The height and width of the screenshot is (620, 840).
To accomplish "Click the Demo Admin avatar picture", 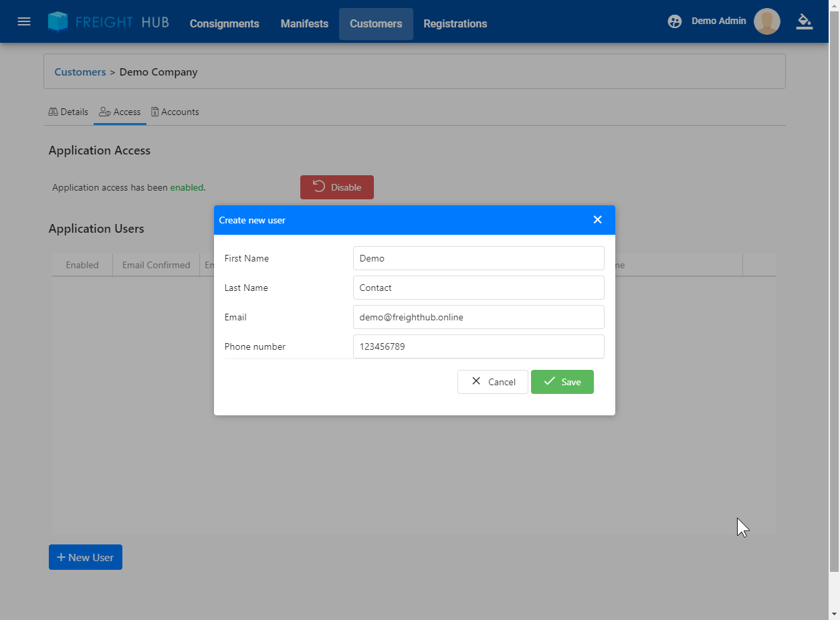I will [x=766, y=21].
